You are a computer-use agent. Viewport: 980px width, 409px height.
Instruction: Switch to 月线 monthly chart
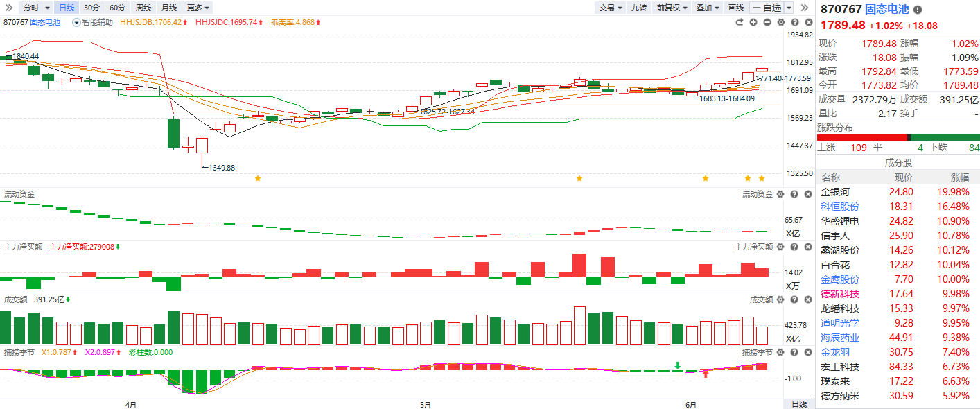click(x=168, y=8)
